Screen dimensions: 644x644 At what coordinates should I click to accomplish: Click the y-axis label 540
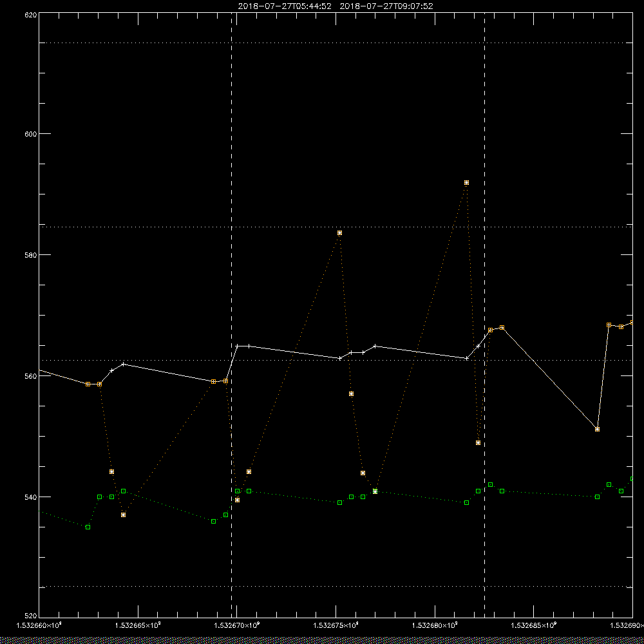[31, 497]
